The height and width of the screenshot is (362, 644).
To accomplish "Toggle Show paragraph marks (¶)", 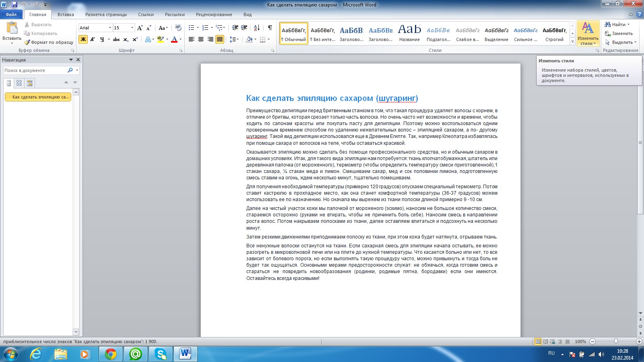I will click(270, 28).
